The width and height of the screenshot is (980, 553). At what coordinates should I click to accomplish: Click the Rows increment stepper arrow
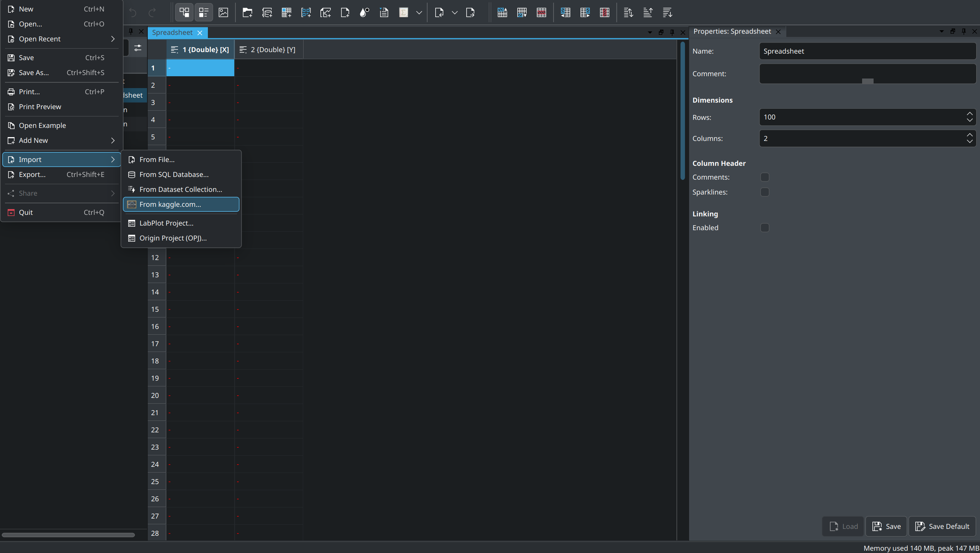(x=969, y=114)
